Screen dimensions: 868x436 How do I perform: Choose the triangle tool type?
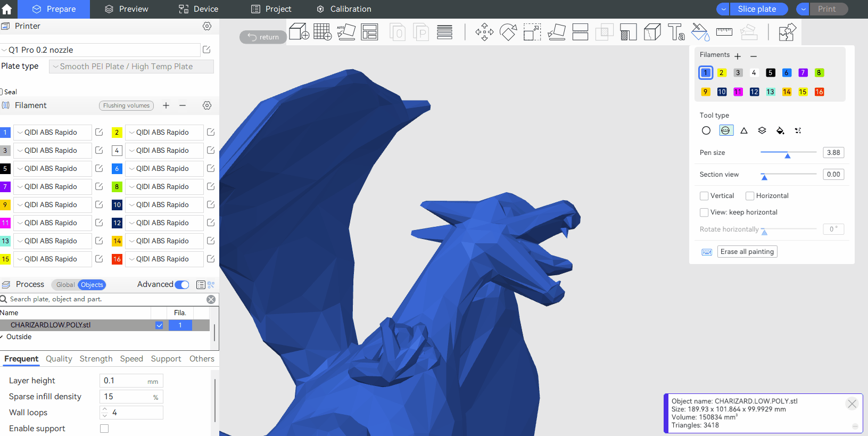(744, 130)
